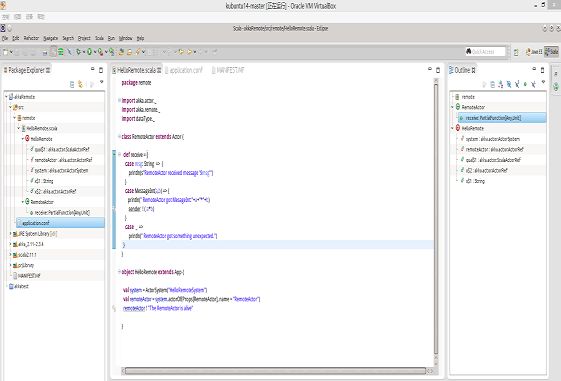Open the Window menu

(x=126, y=38)
